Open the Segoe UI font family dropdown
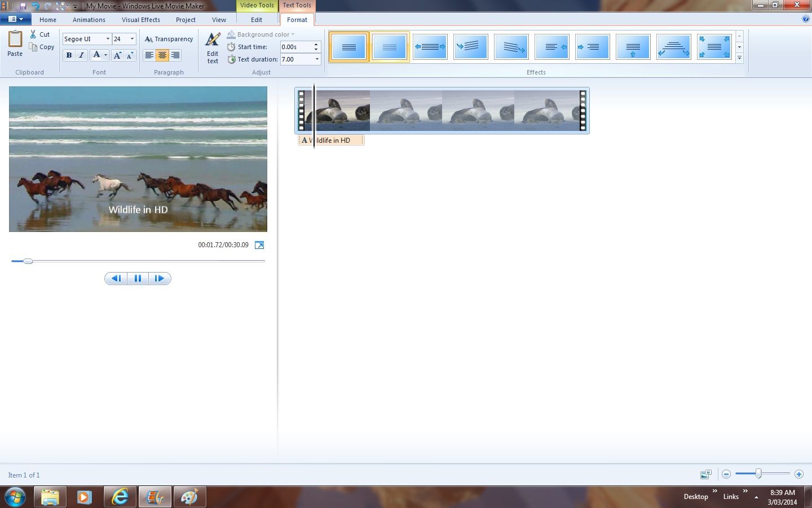 pos(108,39)
